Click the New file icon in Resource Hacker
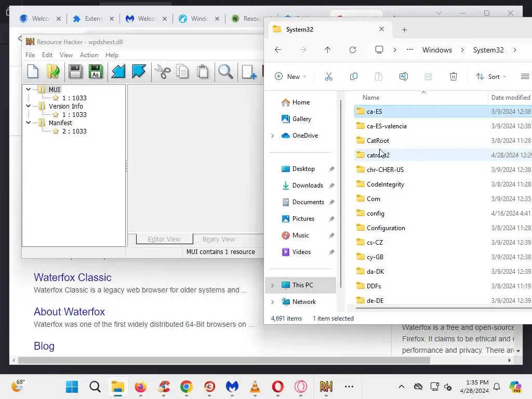 [x=33, y=72]
